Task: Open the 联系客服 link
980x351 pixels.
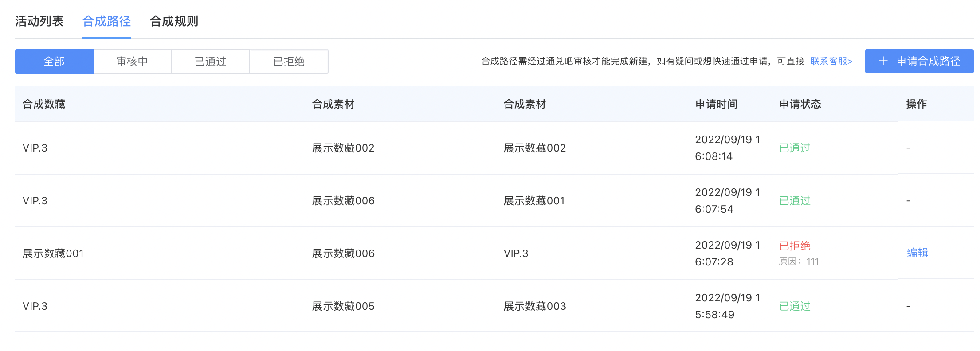Action: 831,61
